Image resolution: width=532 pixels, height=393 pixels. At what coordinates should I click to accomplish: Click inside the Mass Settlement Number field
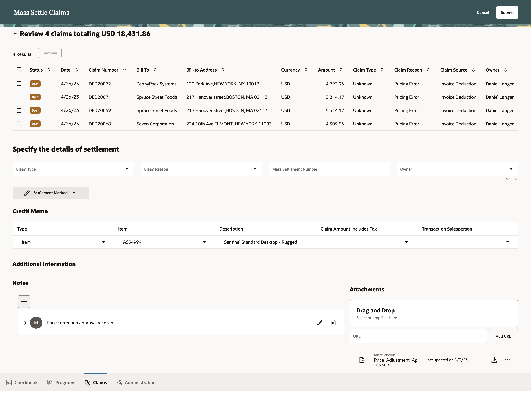click(329, 169)
